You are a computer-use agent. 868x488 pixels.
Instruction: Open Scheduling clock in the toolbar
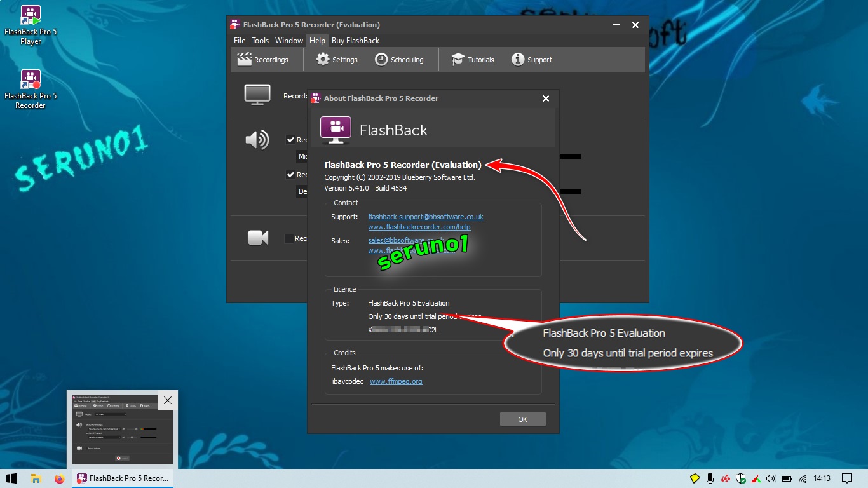pos(399,60)
